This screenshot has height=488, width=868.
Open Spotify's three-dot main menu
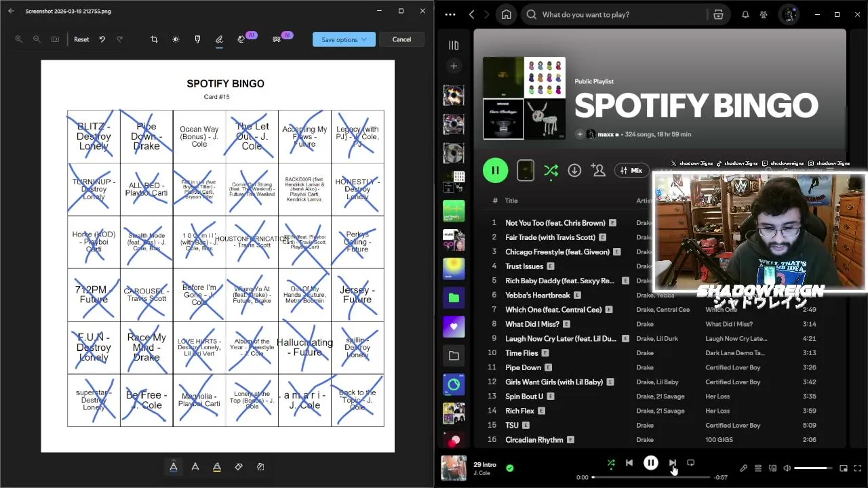point(450,14)
